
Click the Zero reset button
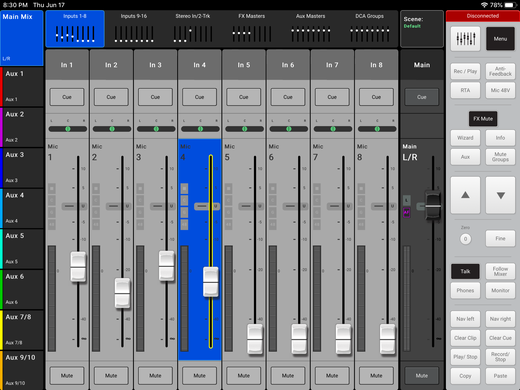465,239
